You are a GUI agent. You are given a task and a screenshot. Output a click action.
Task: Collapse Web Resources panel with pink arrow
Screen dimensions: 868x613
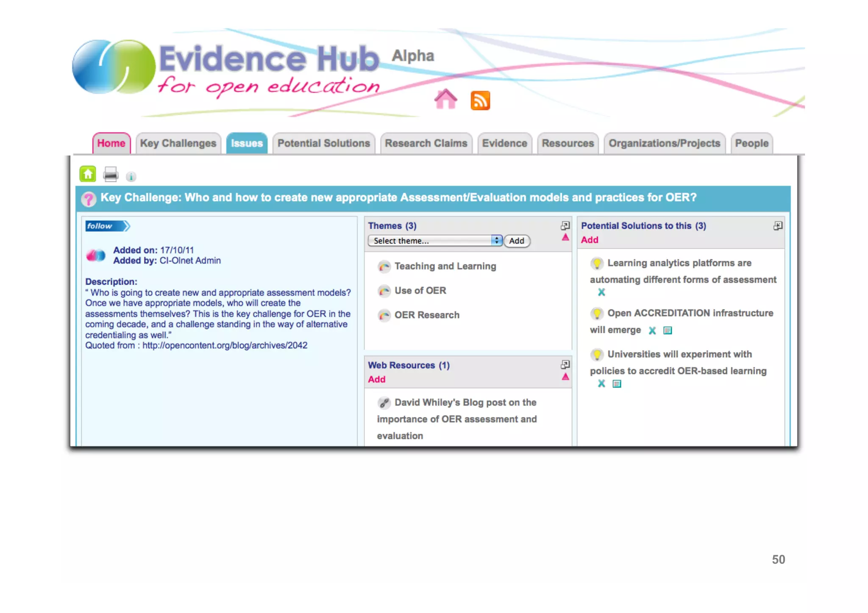pos(565,377)
